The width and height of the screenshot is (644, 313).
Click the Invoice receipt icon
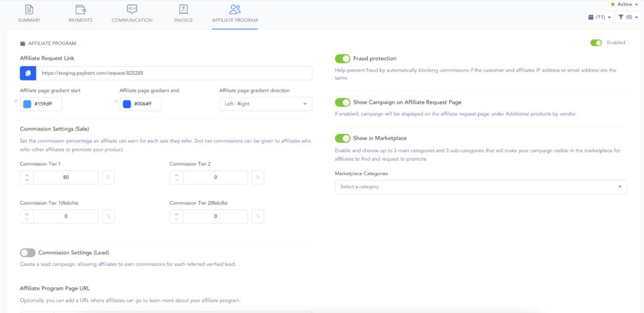click(183, 9)
